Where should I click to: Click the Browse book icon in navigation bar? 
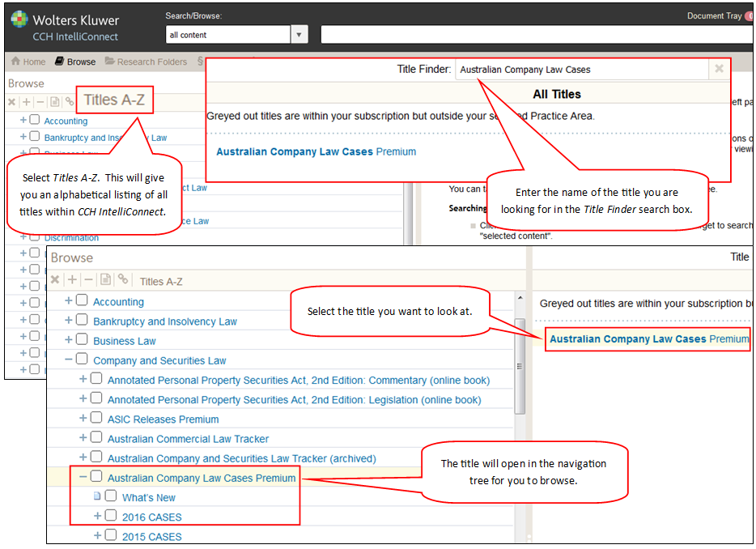point(59,62)
